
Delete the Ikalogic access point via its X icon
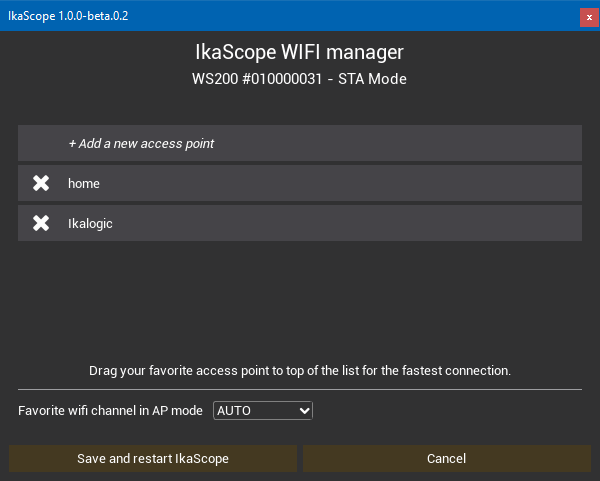point(41,223)
